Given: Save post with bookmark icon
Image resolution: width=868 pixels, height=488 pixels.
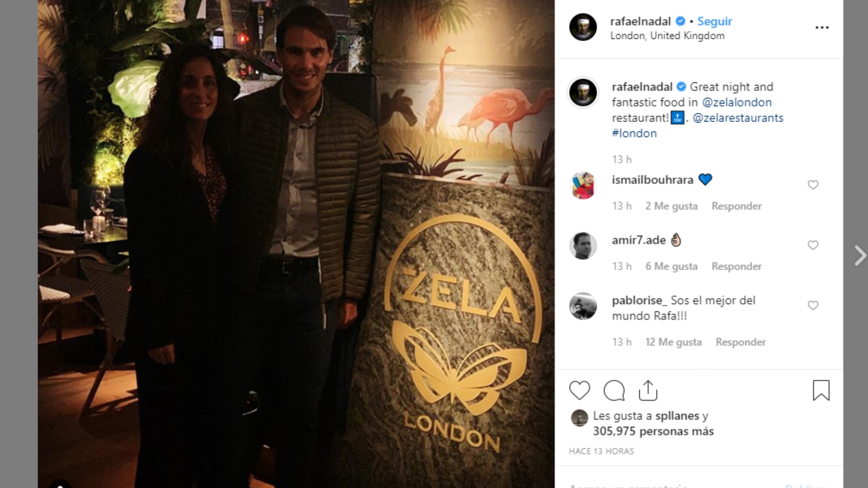Looking at the screenshot, I should pos(821,390).
